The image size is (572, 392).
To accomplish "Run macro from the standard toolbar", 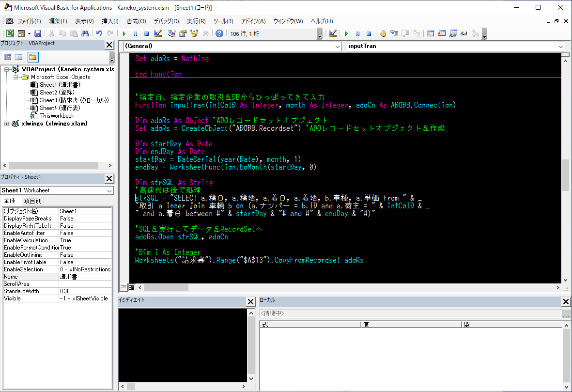I will tap(124, 33).
